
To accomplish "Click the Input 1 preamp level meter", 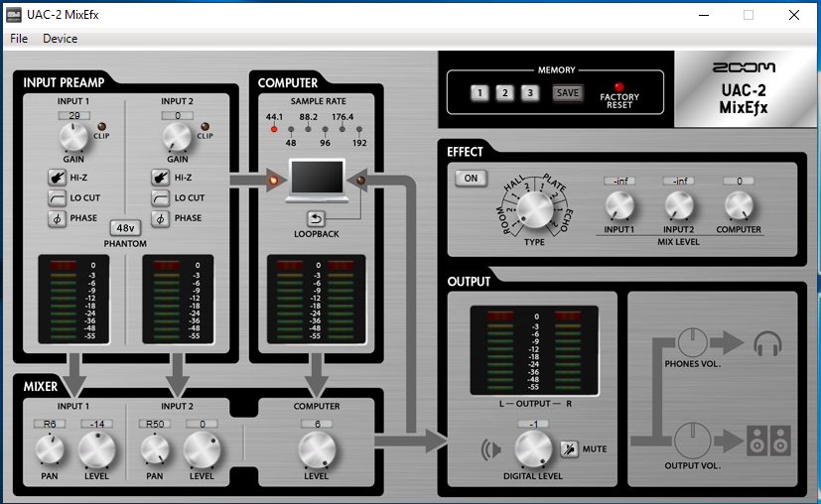I will pyautogui.click(x=73, y=300).
